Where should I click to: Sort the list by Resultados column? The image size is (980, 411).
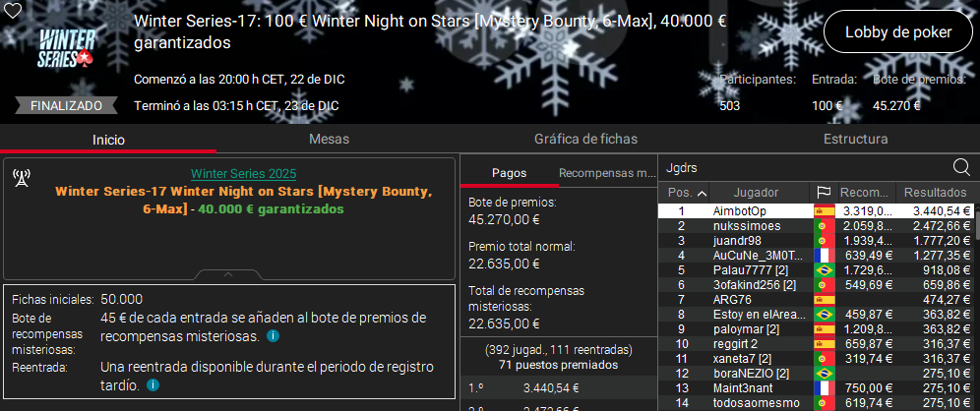tap(936, 192)
